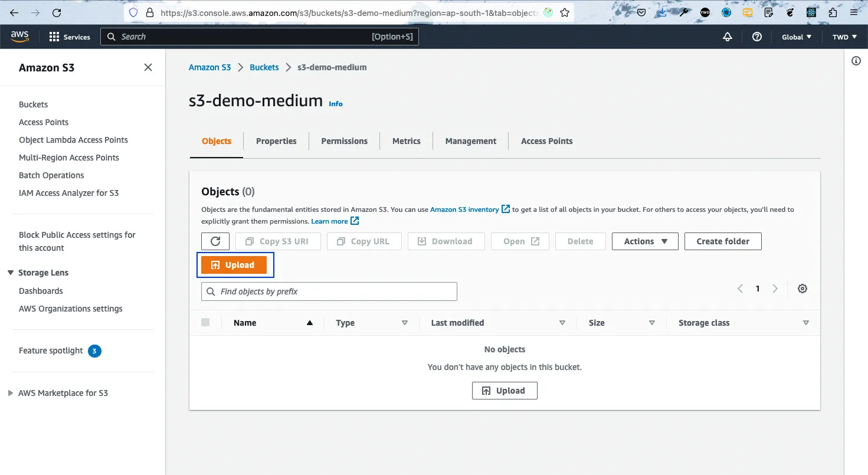Open the Services grid menu
This screenshot has height=475, width=868.
click(x=70, y=37)
